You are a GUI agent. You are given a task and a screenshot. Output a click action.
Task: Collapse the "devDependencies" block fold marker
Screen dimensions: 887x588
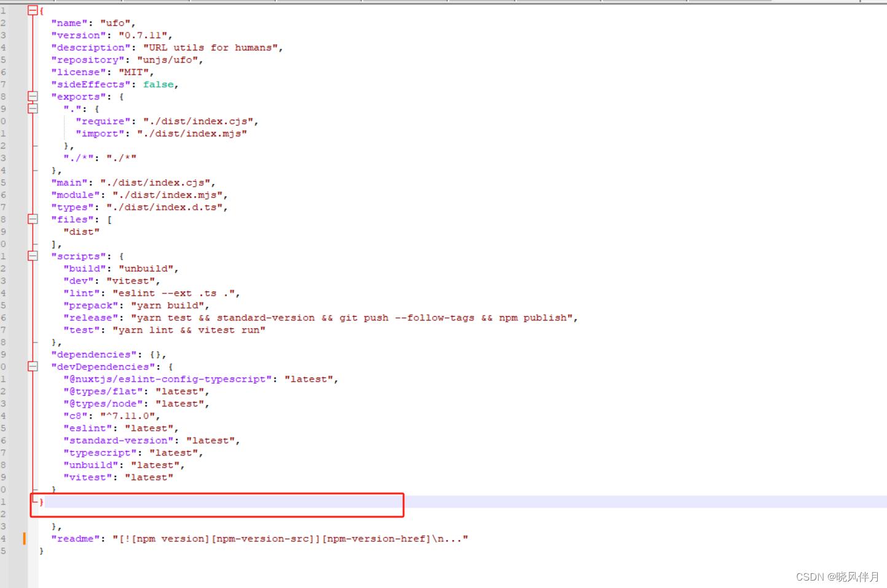tap(33, 366)
